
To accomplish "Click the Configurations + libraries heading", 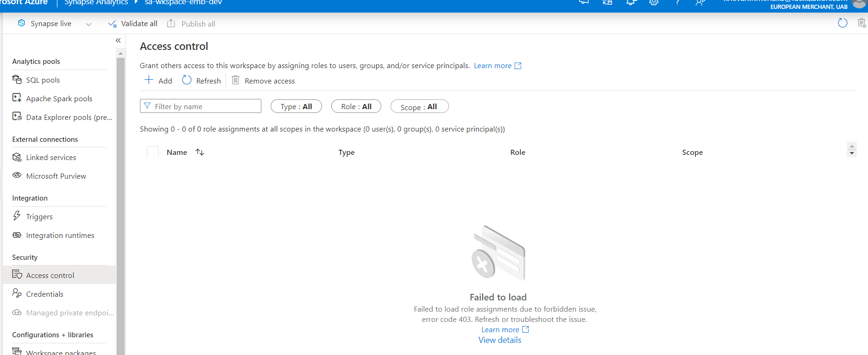I will point(53,335).
